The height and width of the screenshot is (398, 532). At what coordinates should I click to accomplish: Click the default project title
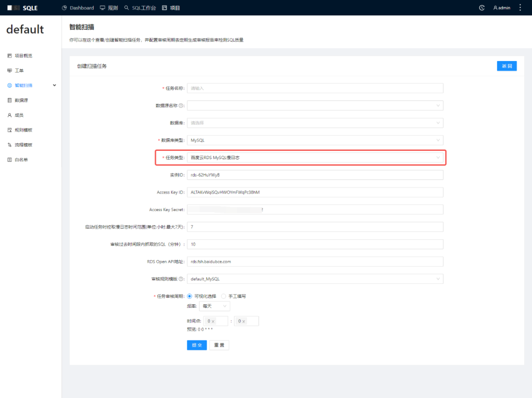click(x=25, y=30)
